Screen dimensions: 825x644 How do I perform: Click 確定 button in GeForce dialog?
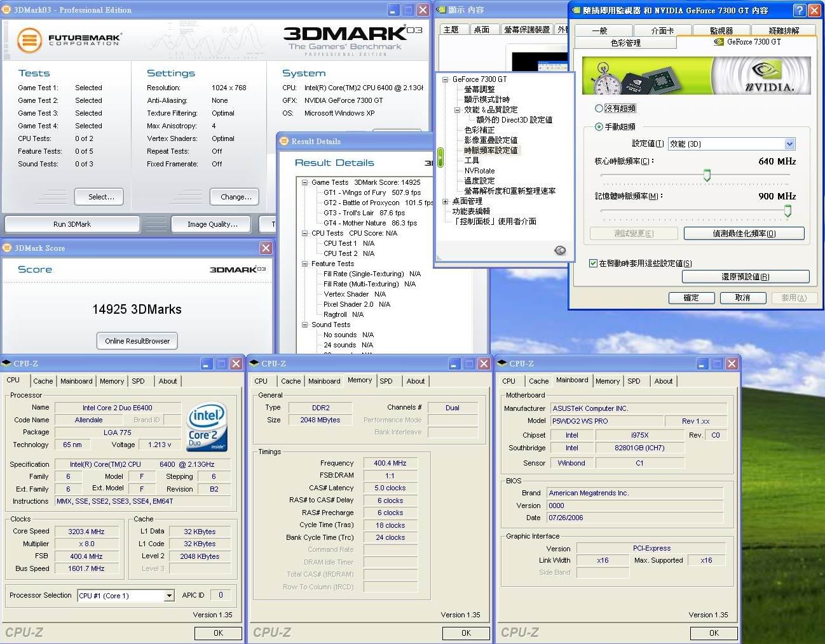pyautogui.click(x=691, y=298)
